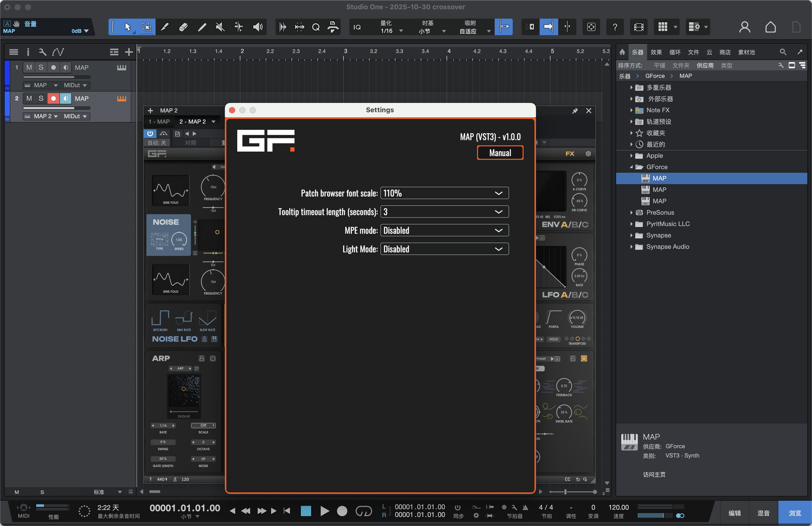Solo track 2 MAP
This screenshot has width=812, height=526.
point(41,98)
